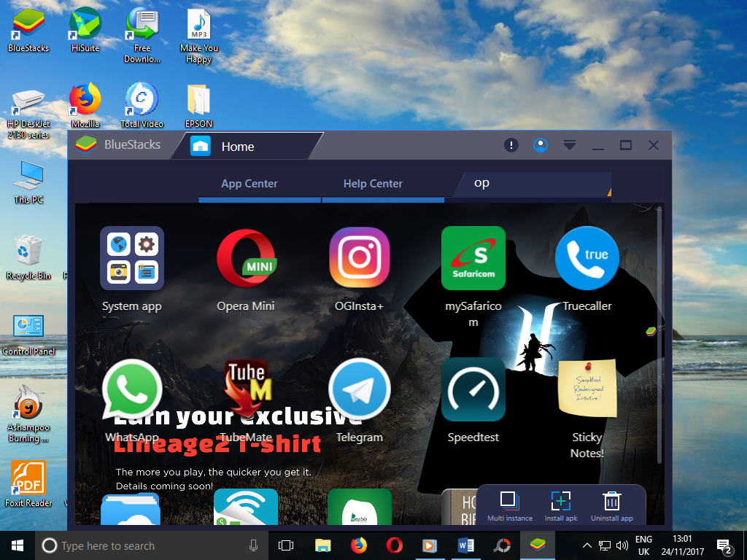
Task: Select the Ashampoo Burning desktop shortcut
Action: coord(28,414)
